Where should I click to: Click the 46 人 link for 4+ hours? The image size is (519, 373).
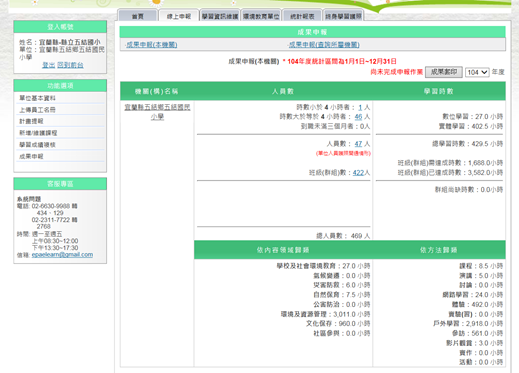358,117
